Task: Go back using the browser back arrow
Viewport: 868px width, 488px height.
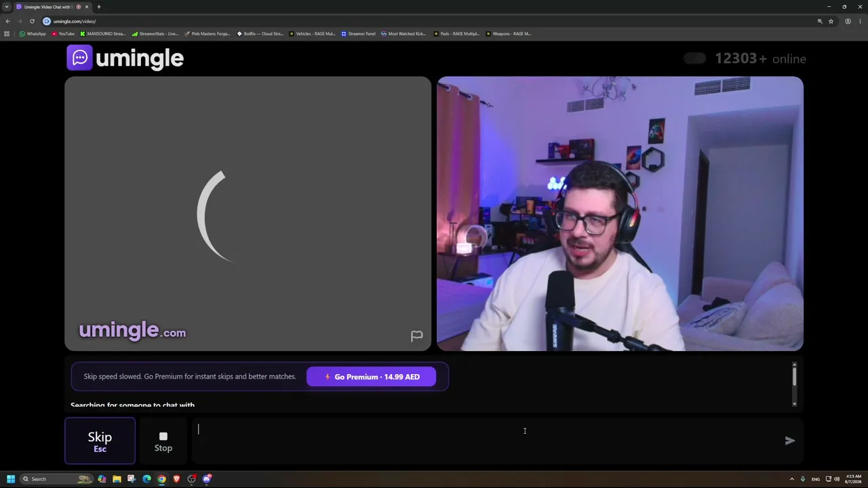Action: (x=7, y=21)
